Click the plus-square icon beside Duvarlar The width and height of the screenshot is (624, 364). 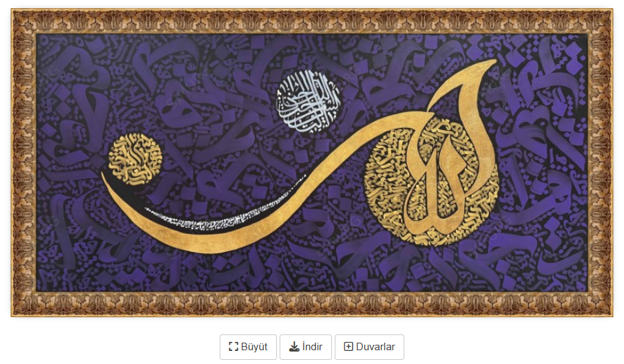pos(349,347)
